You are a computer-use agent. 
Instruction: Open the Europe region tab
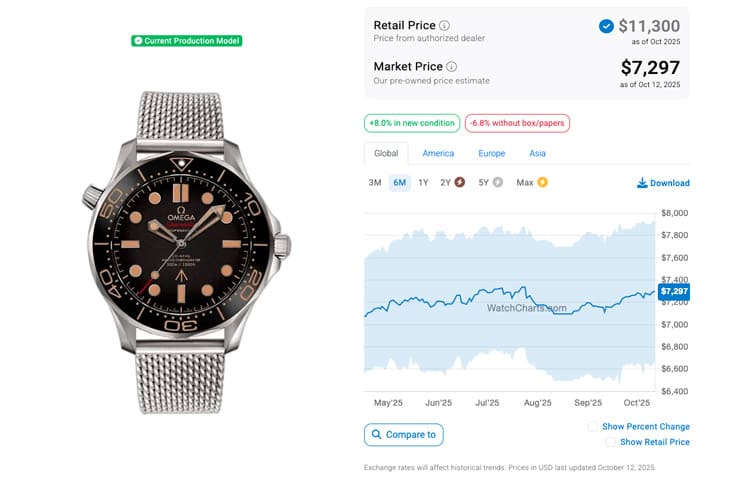(491, 154)
